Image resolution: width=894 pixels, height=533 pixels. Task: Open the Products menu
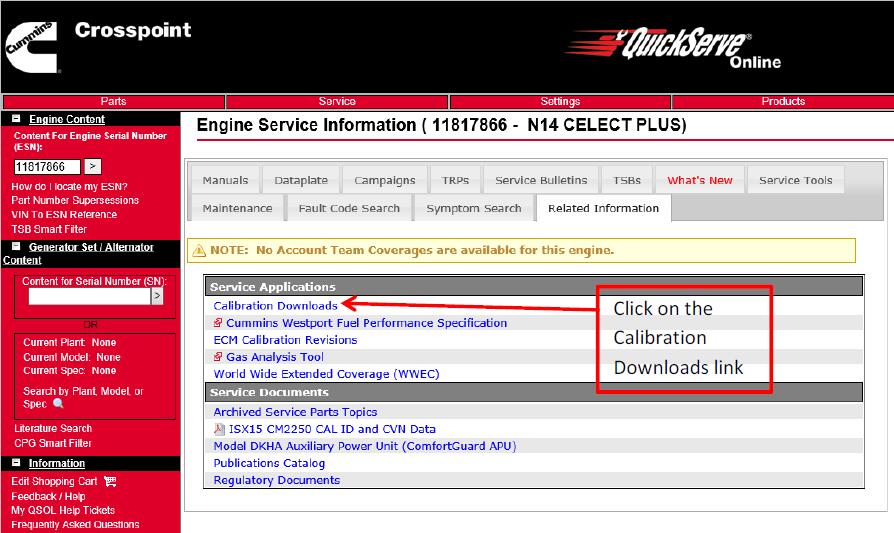(783, 101)
